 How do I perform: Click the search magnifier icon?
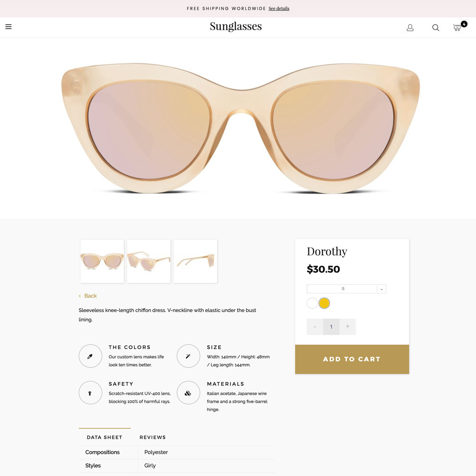[436, 28]
